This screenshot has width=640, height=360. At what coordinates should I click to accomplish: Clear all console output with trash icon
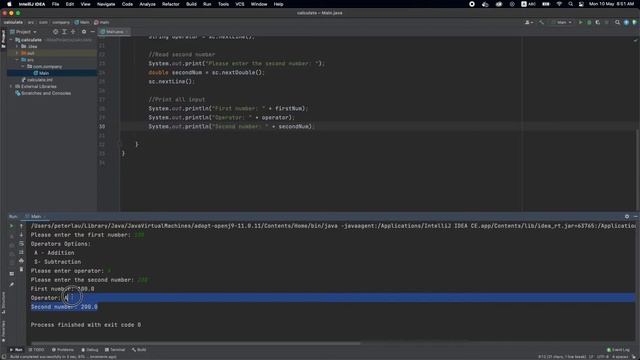(x=21, y=269)
